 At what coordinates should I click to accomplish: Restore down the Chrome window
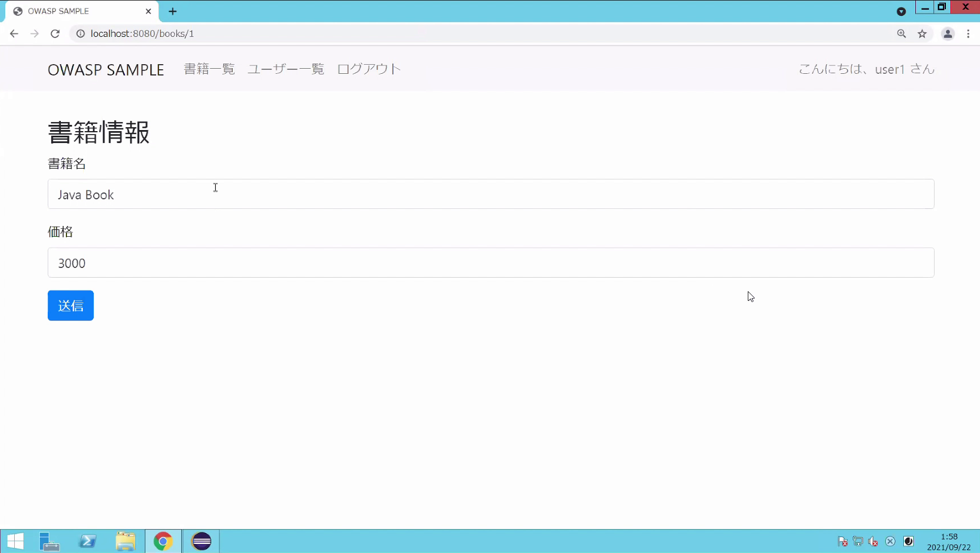[942, 7]
